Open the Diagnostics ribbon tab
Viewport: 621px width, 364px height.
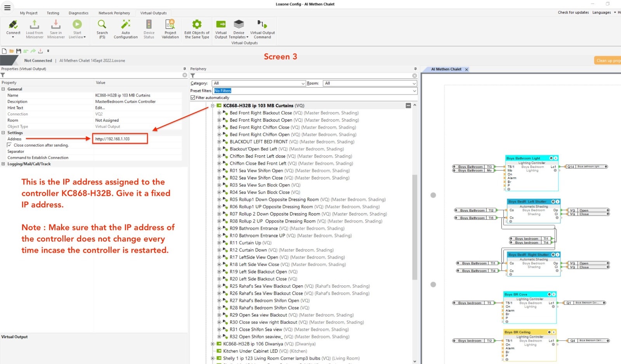(78, 13)
